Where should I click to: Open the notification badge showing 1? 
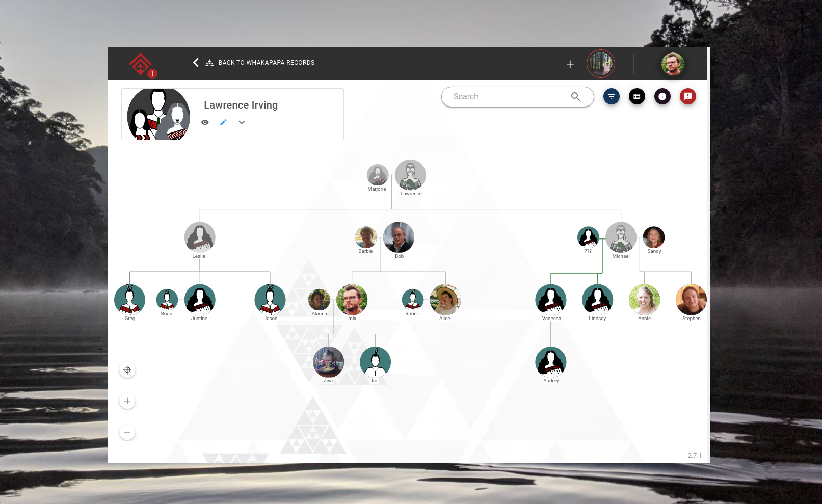click(152, 74)
